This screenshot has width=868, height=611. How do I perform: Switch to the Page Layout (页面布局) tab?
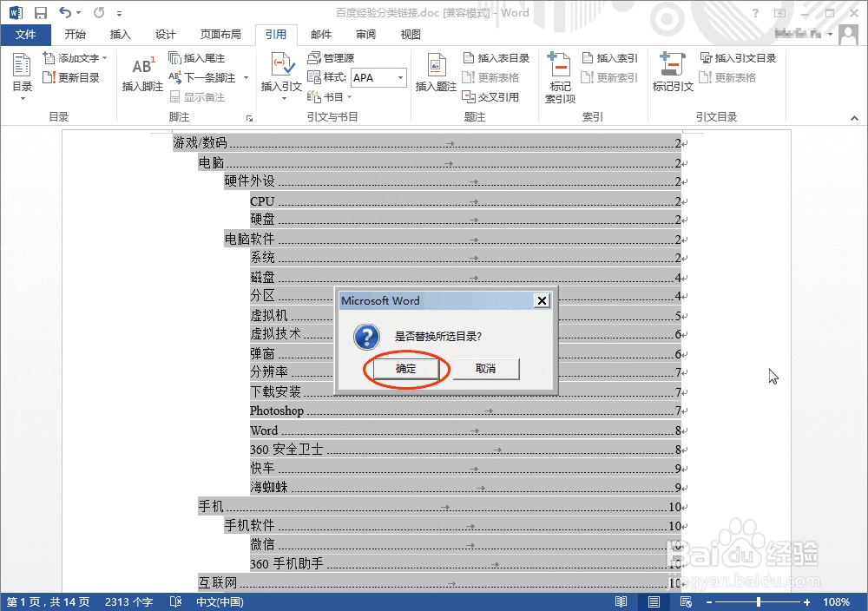tap(220, 35)
